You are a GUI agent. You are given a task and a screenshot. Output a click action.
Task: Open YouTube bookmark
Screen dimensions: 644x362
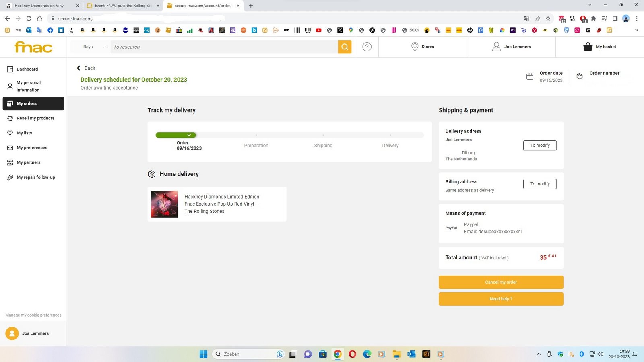[x=318, y=30]
